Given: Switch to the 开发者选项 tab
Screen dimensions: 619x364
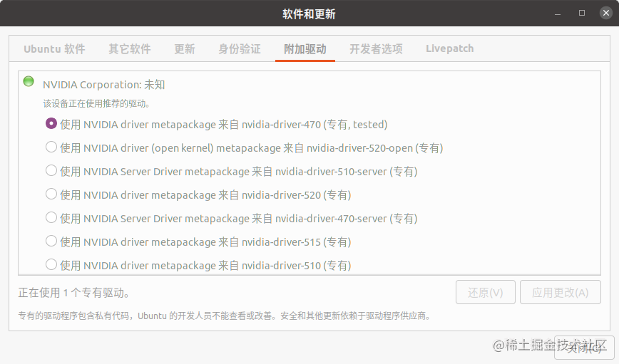Looking at the screenshot, I should pyautogui.click(x=376, y=49).
